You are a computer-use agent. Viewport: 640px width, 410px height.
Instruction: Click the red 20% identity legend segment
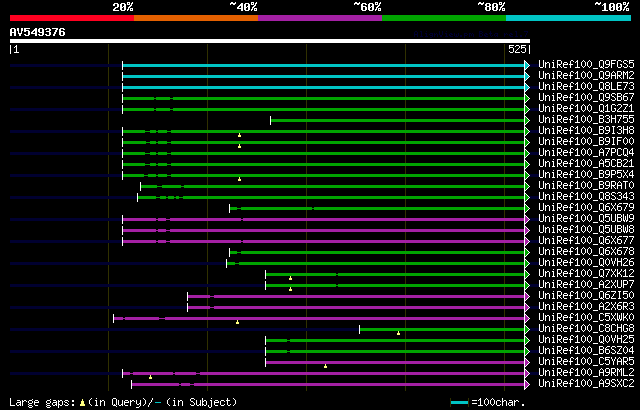[x=72, y=18]
